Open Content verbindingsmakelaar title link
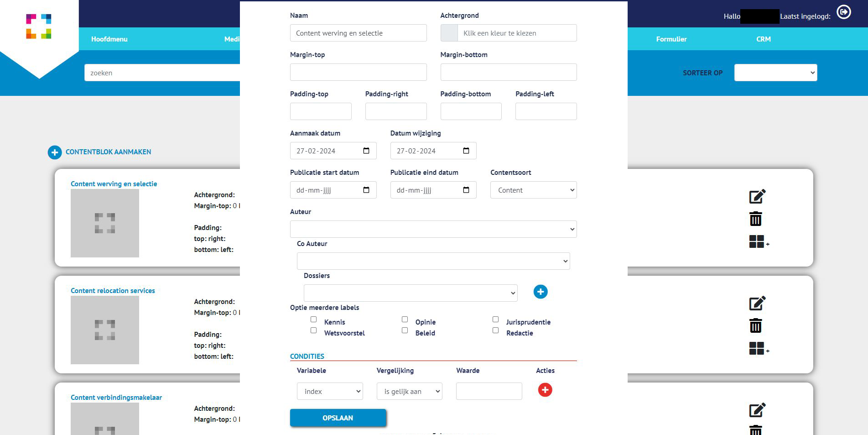This screenshot has height=435, width=868. (116, 398)
